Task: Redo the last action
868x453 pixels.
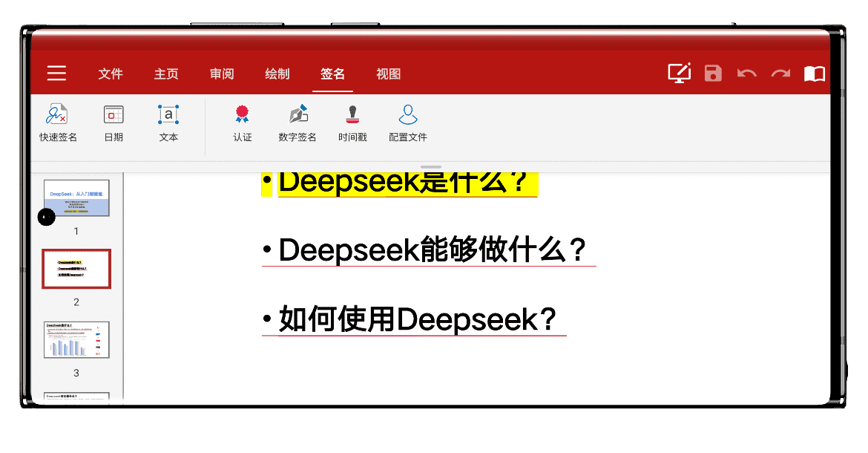Action: tap(780, 74)
